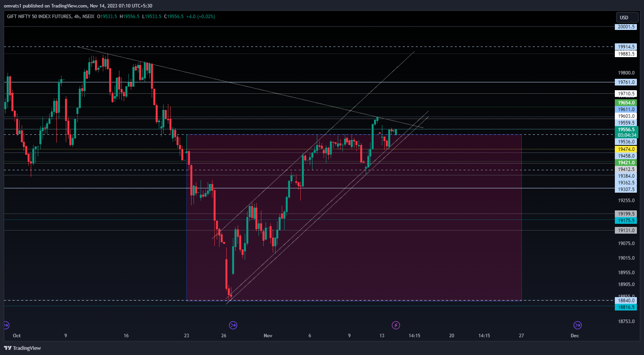
Task: Click the 20001.5 price label
Action: [626, 27]
